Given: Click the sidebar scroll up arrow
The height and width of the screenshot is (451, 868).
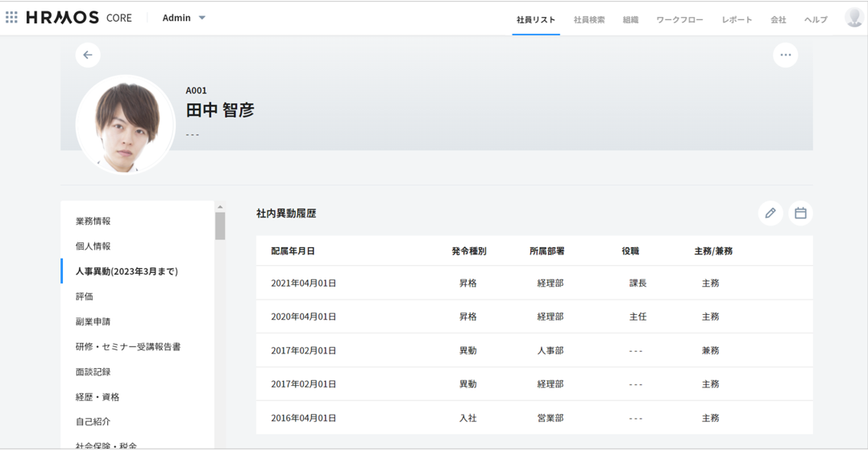Looking at the screenshot, I should (220, 207).
